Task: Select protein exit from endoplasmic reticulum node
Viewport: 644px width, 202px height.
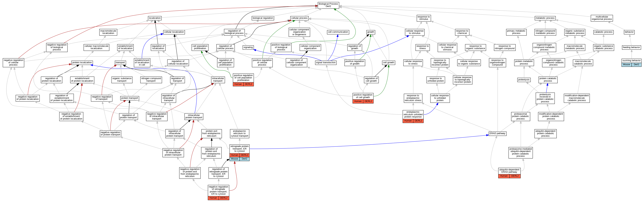Action: pos(212,134)
